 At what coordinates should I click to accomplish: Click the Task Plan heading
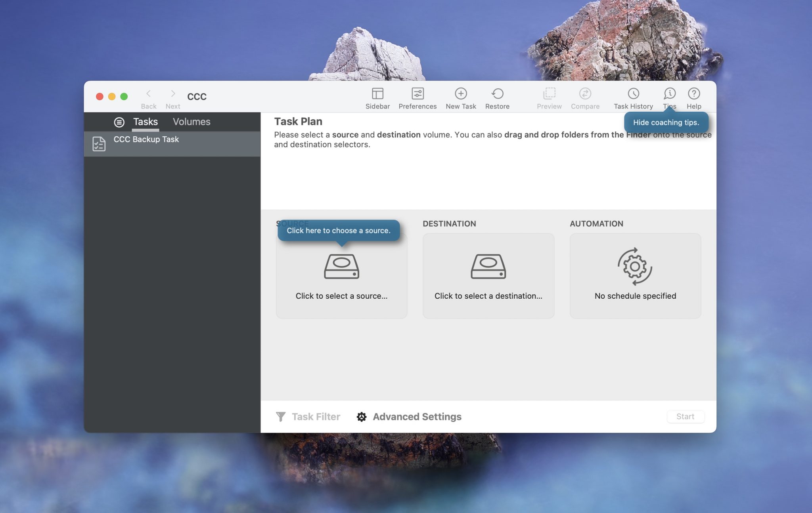coord(298,121)
